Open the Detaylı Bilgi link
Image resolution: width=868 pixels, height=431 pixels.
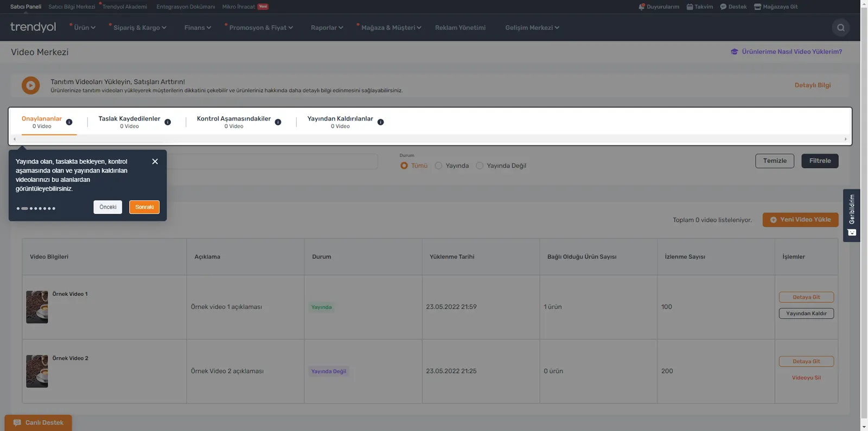tap(813, 85)
